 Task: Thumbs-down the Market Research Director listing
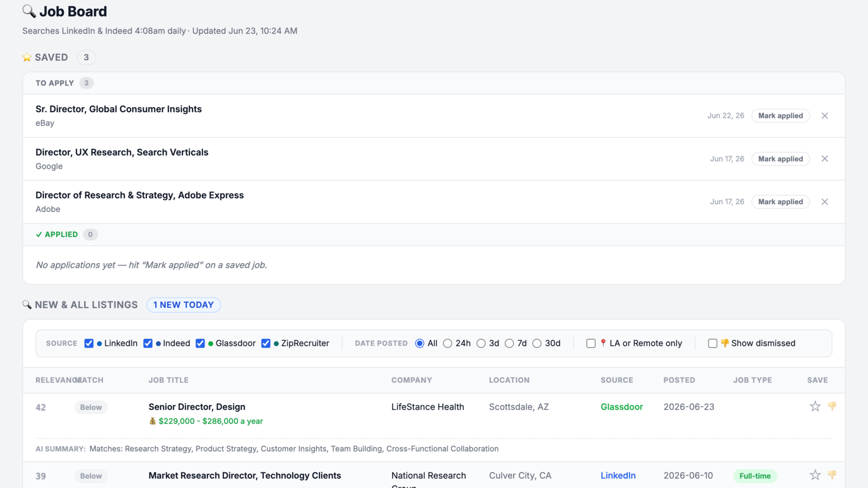click(832, 474)
